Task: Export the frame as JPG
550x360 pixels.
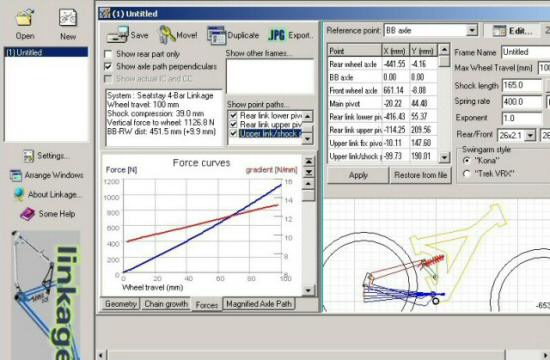Action: 277,35
